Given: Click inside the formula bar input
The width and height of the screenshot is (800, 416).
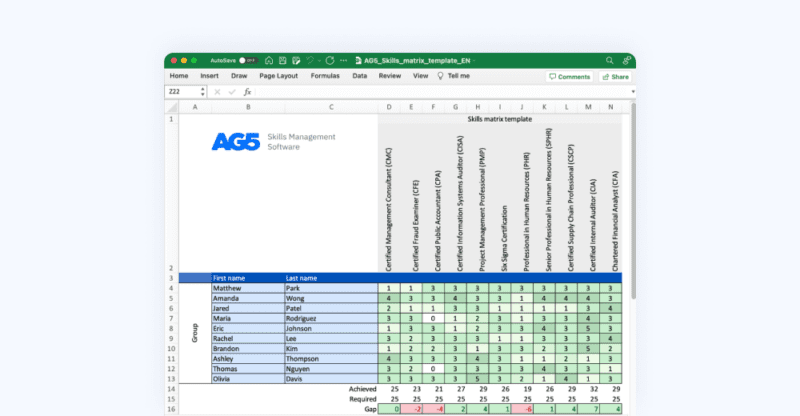Looking at the screenshot, I should [442, 92].
